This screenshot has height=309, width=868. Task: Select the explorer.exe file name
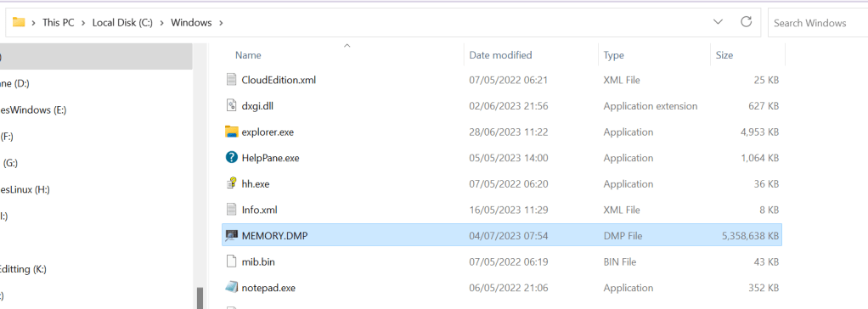pos(268,132)
